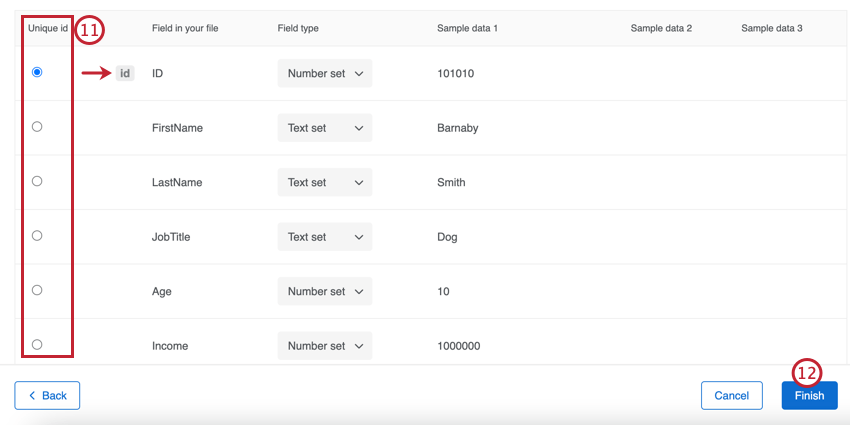This screenshot has height=425, width=850.
Task: Click the Sample data 1 header
Action: 467,28
